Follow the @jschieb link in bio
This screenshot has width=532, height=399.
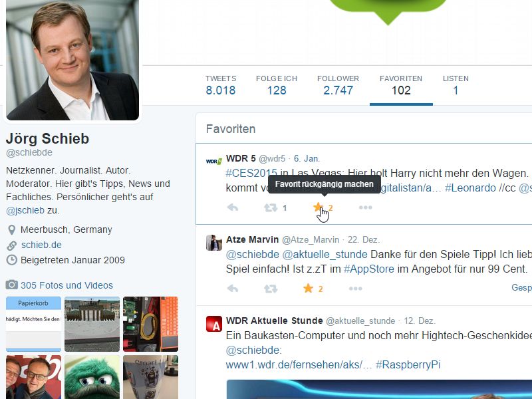pos(25,210)
